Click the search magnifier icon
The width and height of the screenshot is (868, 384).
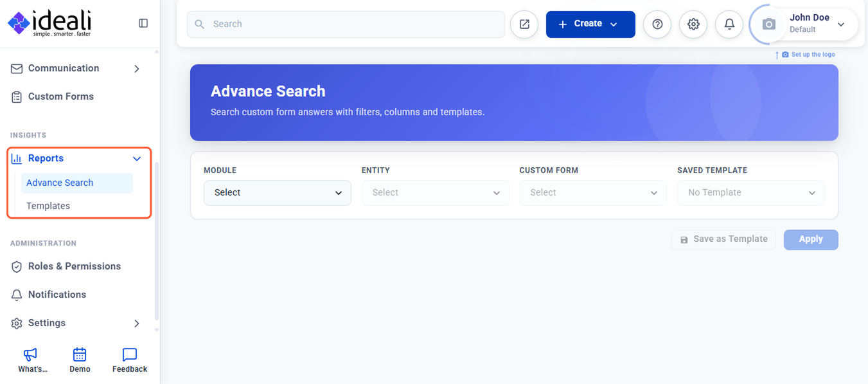click(x=200, y=24)
